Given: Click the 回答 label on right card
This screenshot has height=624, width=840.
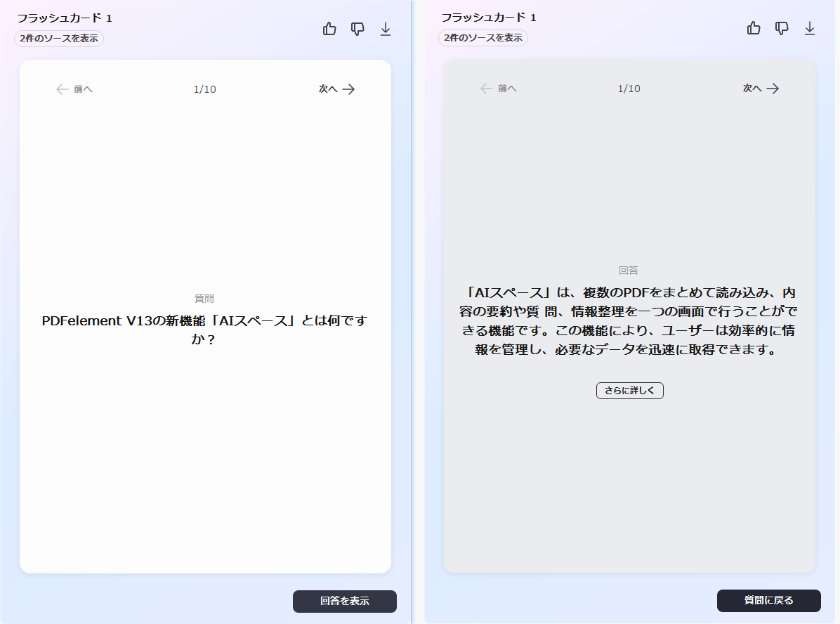Looking at the screenshot, I should tap(629, 270).
